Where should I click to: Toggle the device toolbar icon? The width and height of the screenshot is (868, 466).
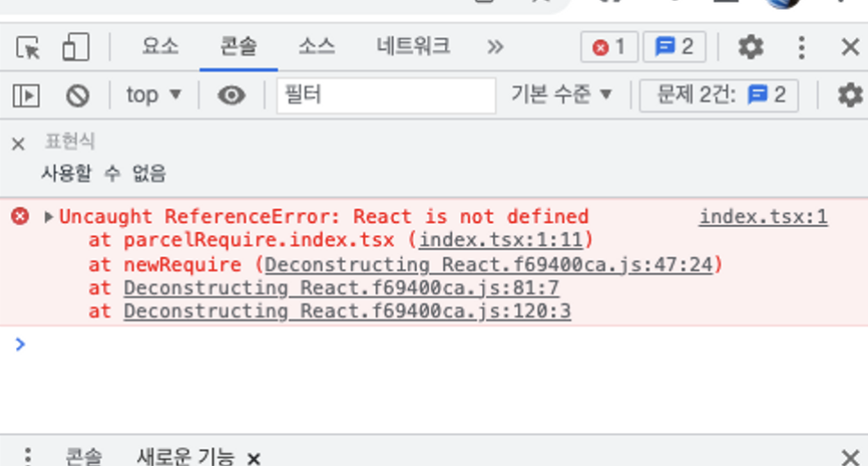tap(76, 47)
